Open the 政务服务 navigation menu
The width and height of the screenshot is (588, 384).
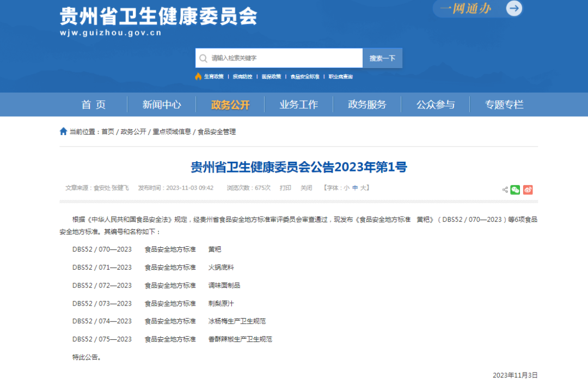click(x=367, y=105)
